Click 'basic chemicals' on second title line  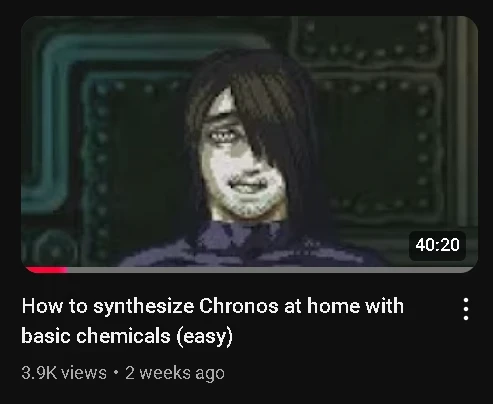click(96, 336)
